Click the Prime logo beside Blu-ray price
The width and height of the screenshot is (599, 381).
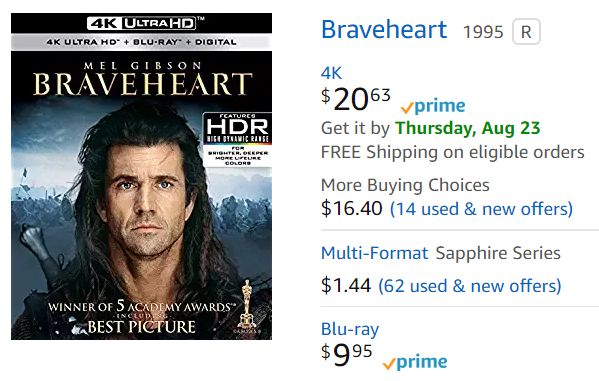(415, 362)
